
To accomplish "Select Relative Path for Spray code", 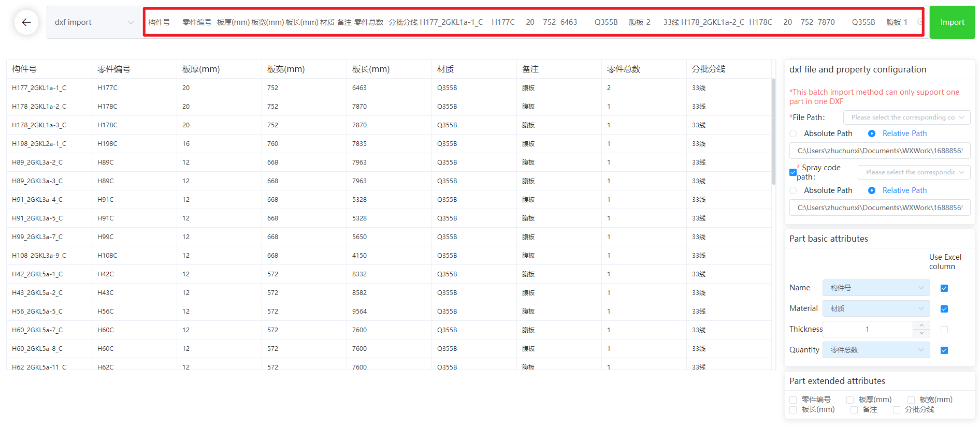I will [x=872, y=190].
